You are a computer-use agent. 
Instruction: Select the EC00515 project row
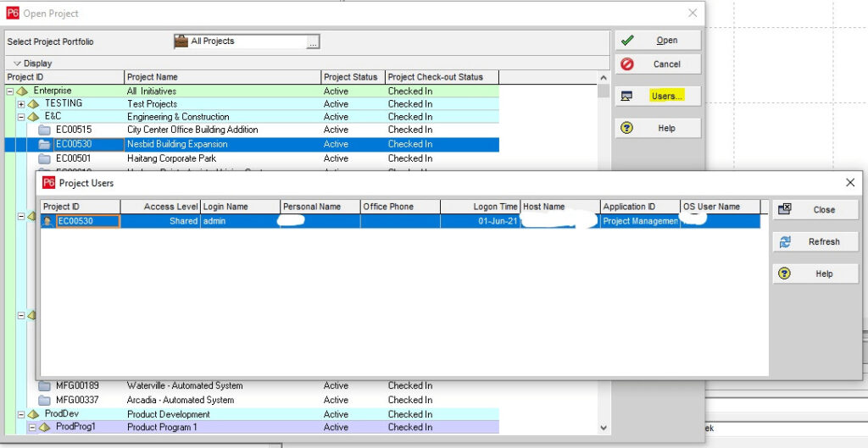coord(252,130)
